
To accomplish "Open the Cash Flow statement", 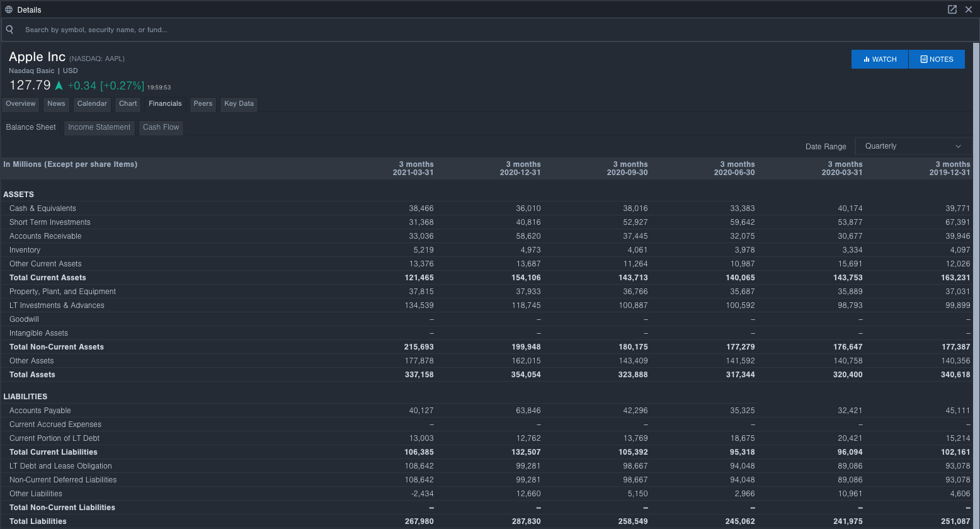I will click(x=161, y=127).
